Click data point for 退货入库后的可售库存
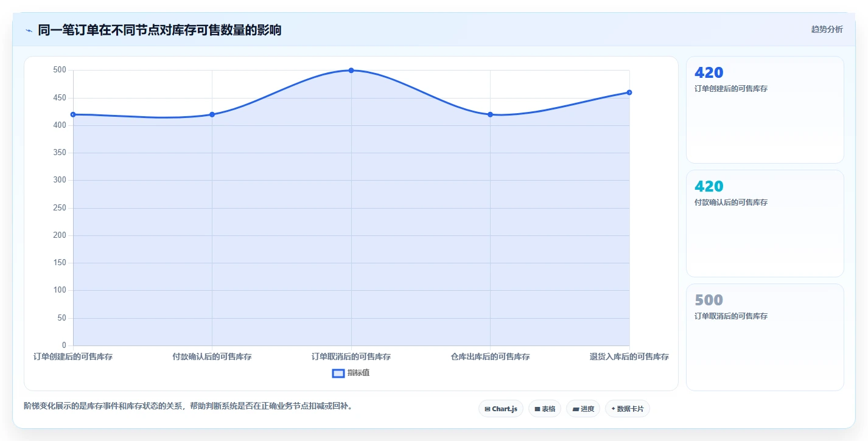 (629, 92)
